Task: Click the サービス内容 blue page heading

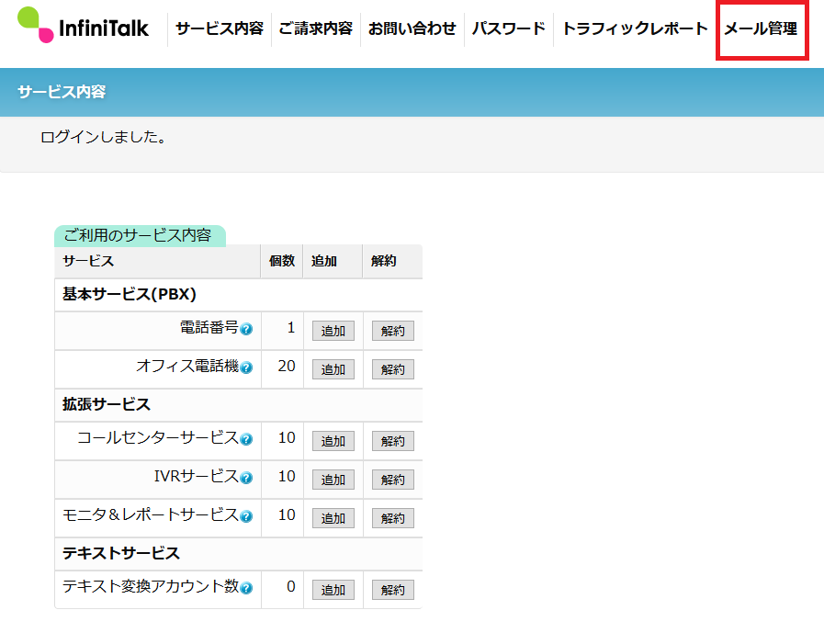Action: point(62,92)
